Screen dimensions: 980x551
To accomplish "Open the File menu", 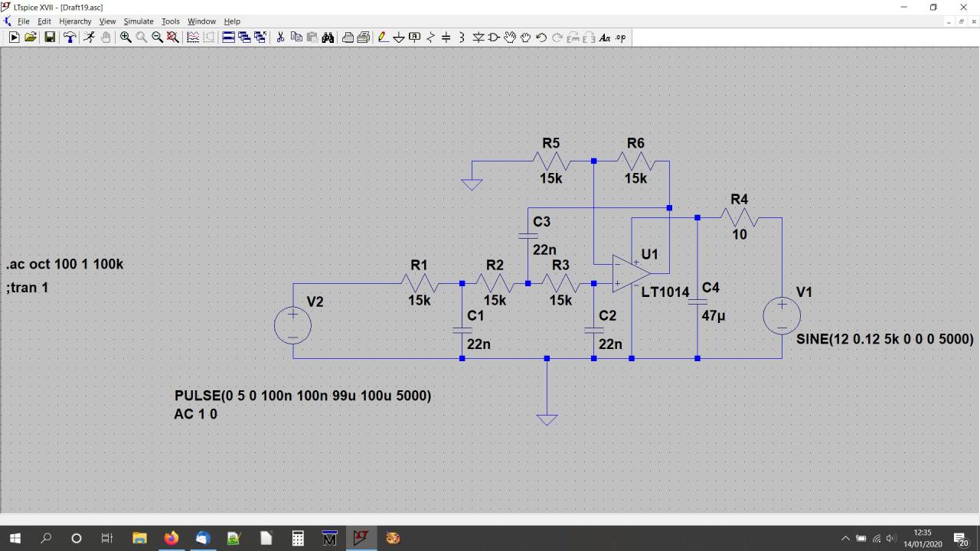I will tap(24, 21).
